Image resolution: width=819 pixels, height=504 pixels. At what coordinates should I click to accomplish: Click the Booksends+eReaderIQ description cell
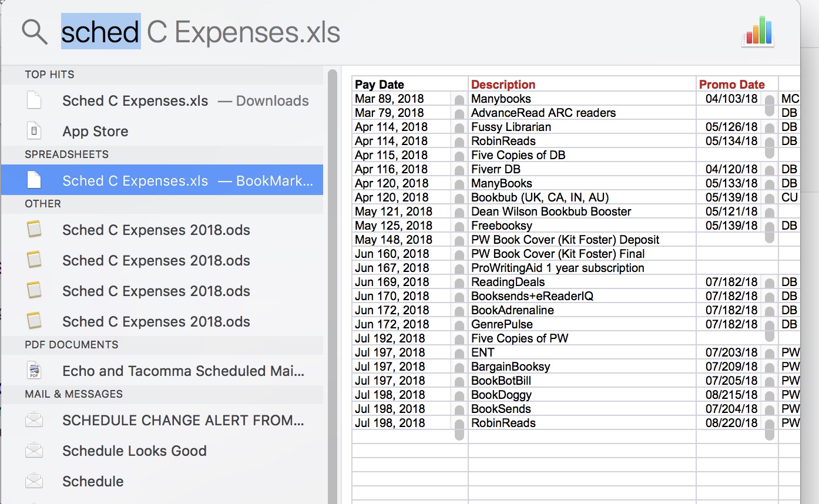tap(582, 296)
